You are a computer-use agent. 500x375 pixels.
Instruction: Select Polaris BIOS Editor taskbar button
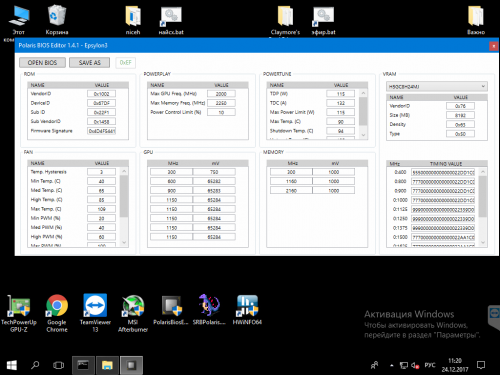(x=131, y=365)
